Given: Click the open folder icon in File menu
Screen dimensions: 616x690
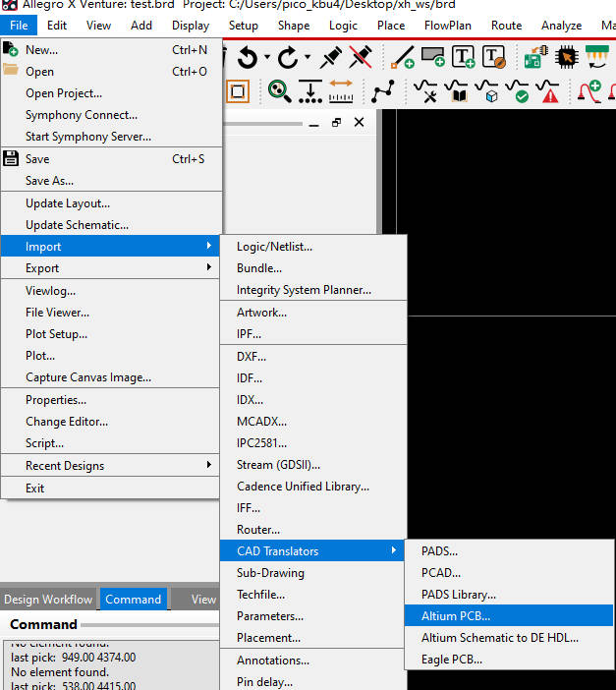Looking at the screenshot, I should 11,70.
